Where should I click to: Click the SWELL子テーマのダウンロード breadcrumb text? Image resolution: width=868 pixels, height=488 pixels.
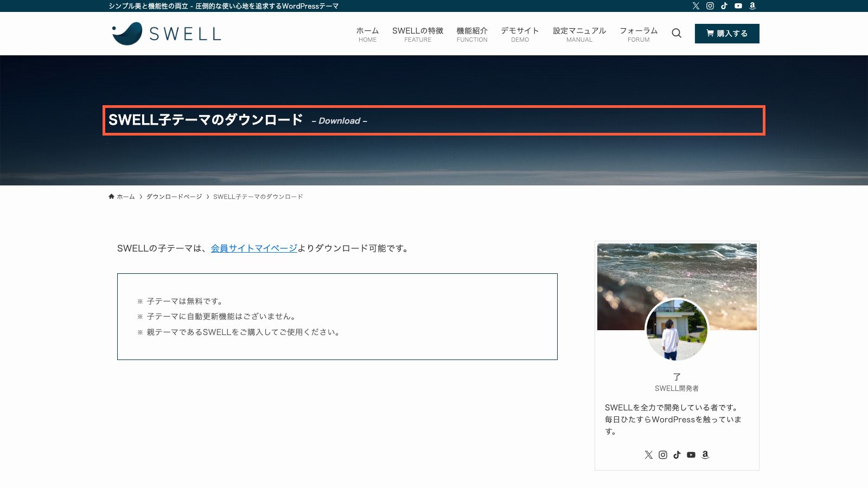tap(258, 197)
